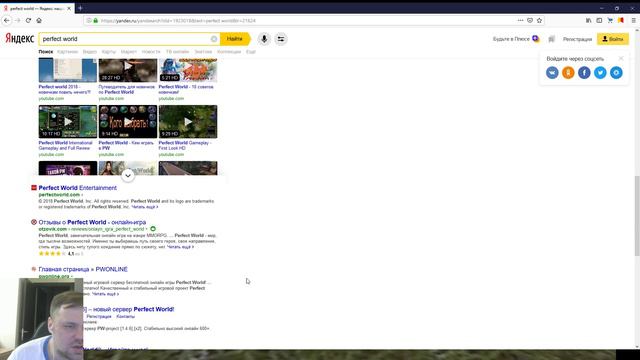
Task: Open 'Отзывы о Perfect World' result
Action: pos(92,222)
